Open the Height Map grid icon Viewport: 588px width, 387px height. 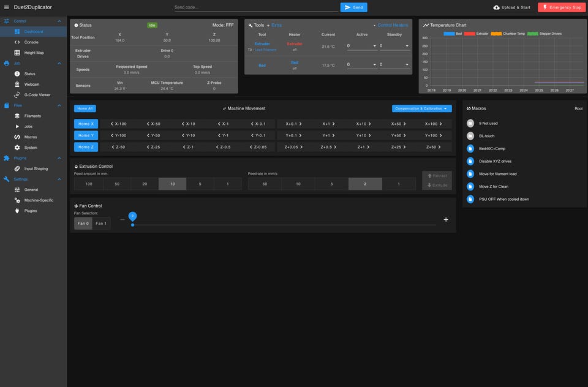[17, 53]
